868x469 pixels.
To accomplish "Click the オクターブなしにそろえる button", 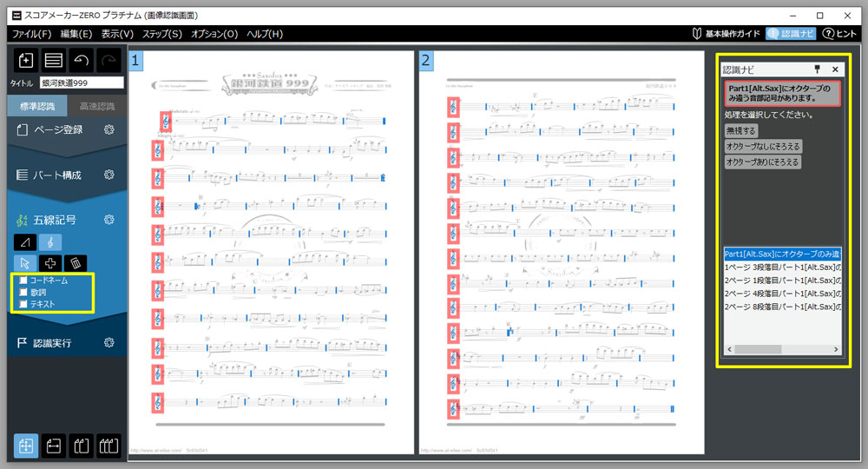I will point(763,146).
